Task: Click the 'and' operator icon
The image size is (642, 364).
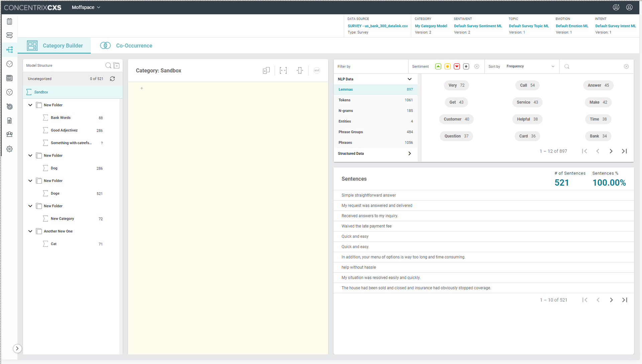Action: 316,70
